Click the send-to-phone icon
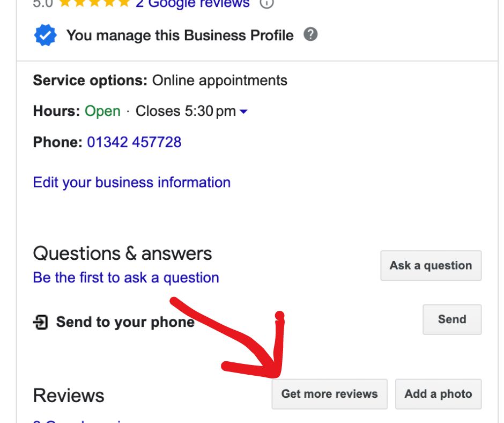Viewport: 504px width, 423px height. click(40, 322)
